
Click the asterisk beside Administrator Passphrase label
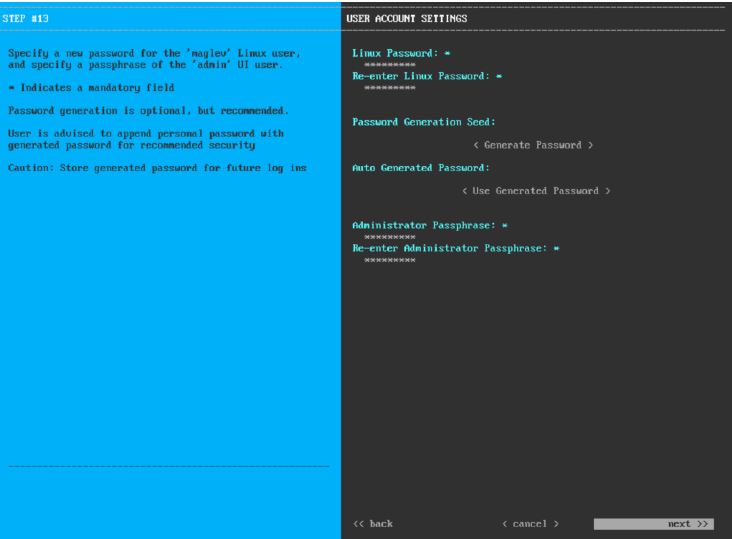pos(505,225)
